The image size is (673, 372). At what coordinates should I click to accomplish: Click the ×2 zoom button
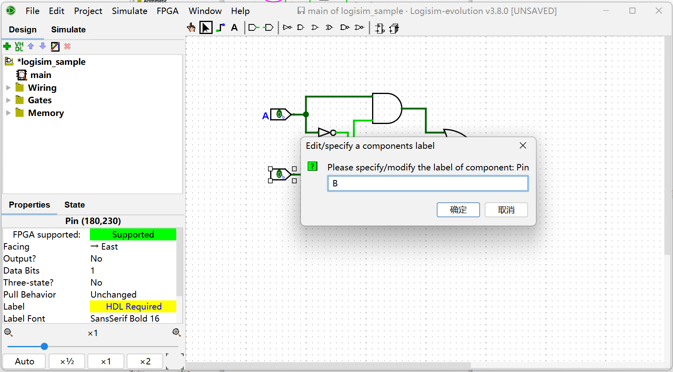(145, 361)
